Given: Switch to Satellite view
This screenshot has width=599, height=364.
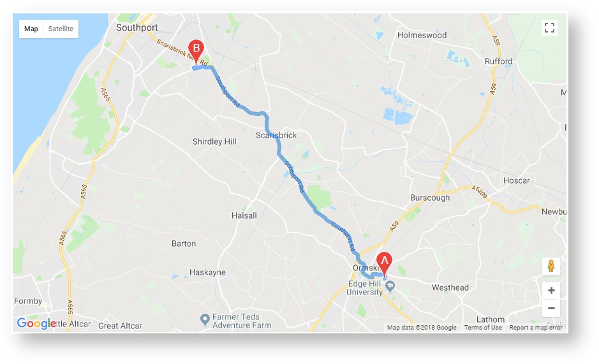Looking at the screenshot, I should tap(61, 29).
